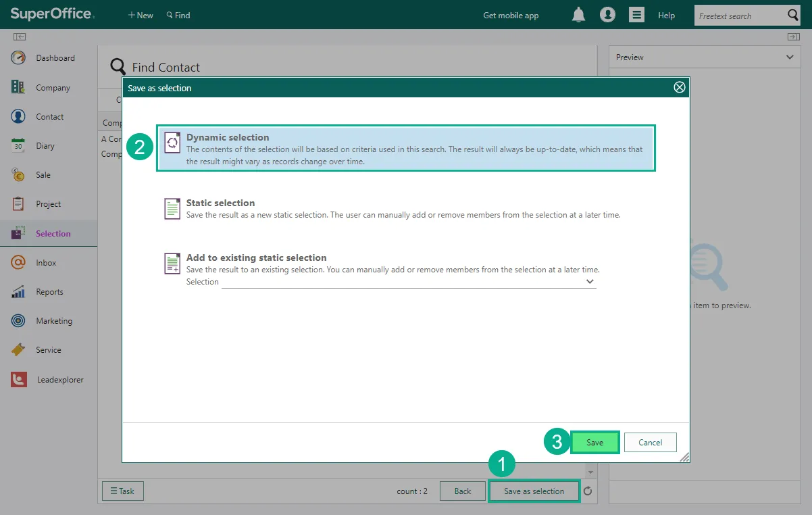Image resolution: width=812 pixels, height=515 pixels.
Task: Click the refresh icon beside Save as selection
Action: 588,491
